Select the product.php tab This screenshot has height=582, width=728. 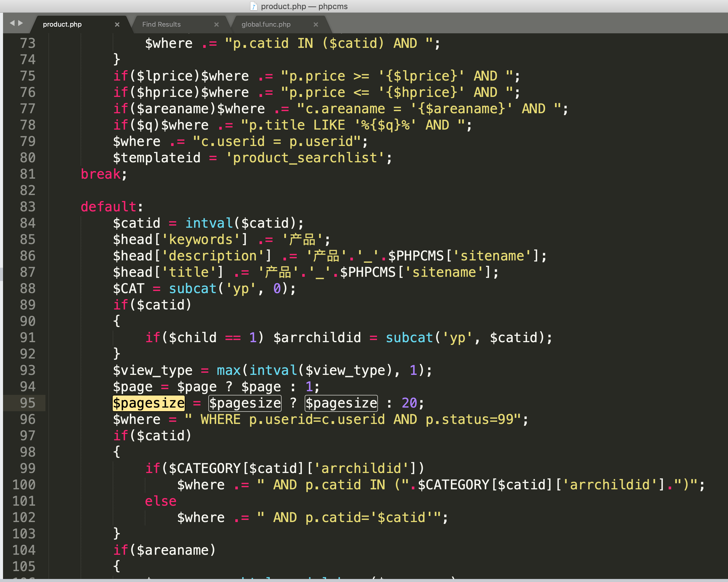pos(62,24)
